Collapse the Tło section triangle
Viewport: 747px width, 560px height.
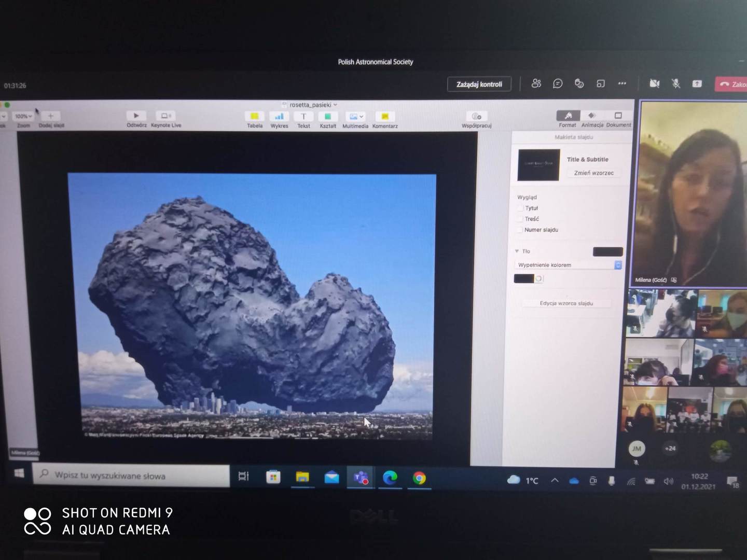(x=517, y=251)
